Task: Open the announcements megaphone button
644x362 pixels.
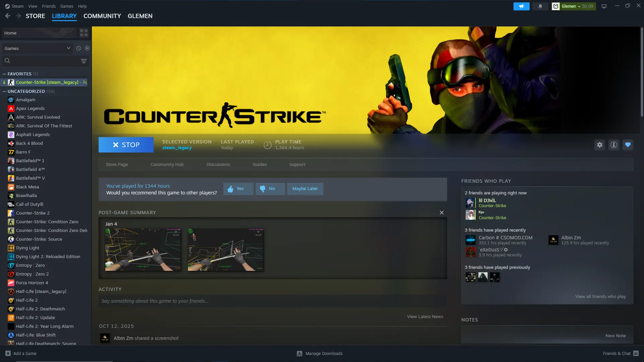Action: click(x=521, y=6)
